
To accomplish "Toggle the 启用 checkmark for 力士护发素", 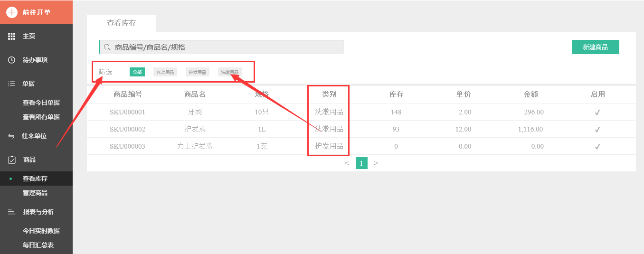I will pyautogui.click(x=597, y=146).
